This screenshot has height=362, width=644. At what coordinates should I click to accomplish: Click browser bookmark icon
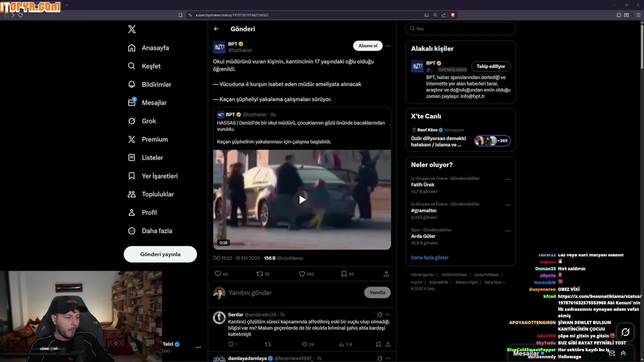[x=181, y=15]
